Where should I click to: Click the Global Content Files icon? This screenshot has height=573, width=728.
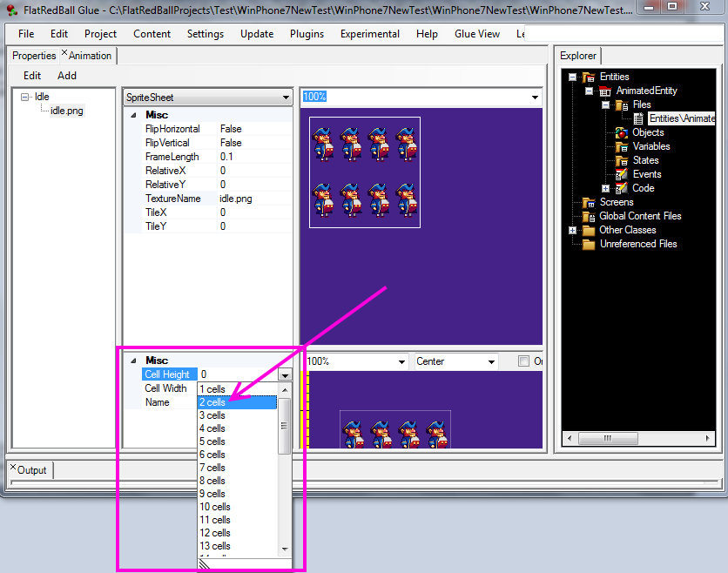(589, 216)
